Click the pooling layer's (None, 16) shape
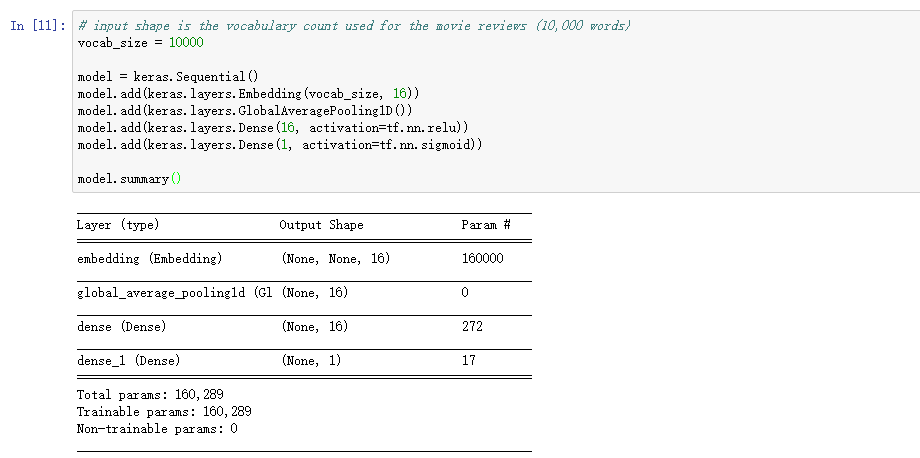Viewport: 920px width, 458px height. click(315, 293)
